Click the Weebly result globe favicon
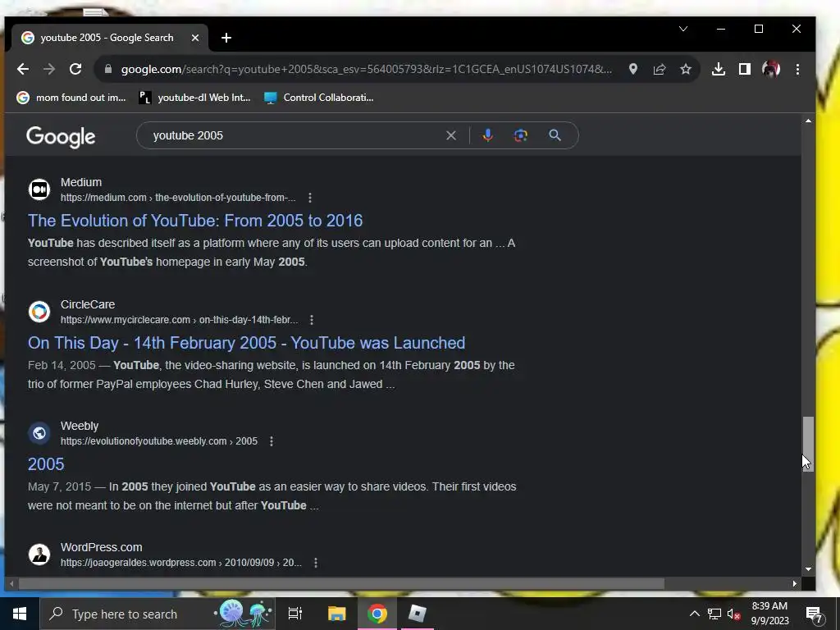This screenshot has width=840, height=630. [39, 433]
